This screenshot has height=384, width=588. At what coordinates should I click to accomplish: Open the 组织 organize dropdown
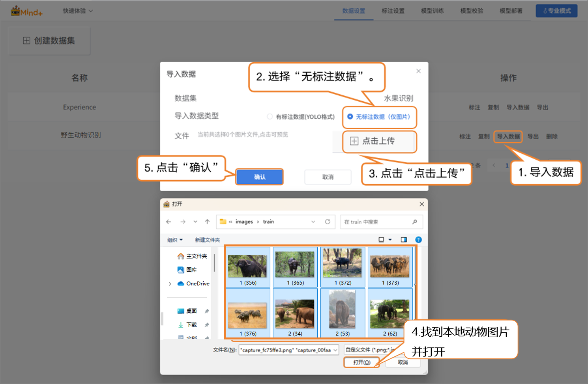pyautogui.click(x=175, y=240)
